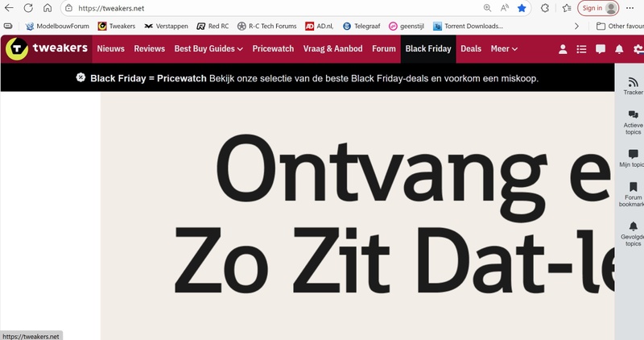Image resolution: width=644 pixels, height=340 pixels.
Task: Open Vraag & Aanbod in the navigation
Action: point(333,48)
